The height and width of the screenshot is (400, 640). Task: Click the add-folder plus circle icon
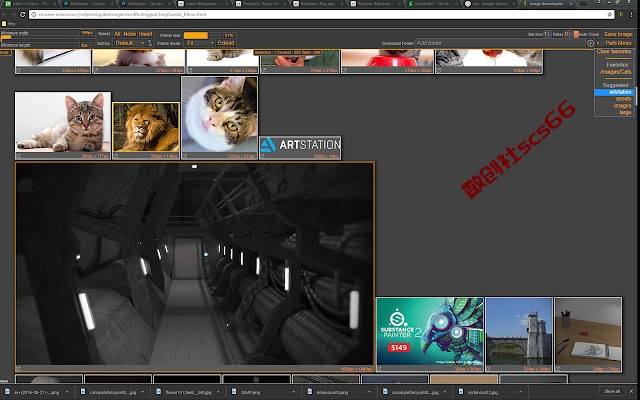590,43
